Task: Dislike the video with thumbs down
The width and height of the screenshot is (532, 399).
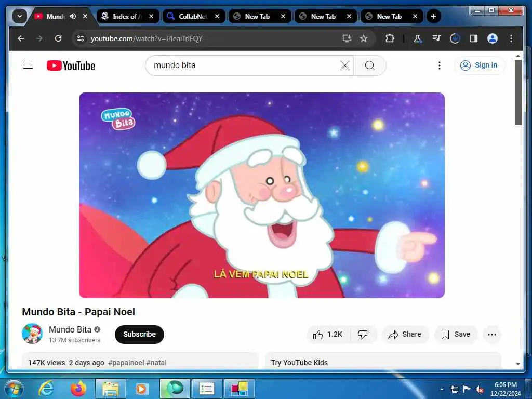Action: [363, 335]
